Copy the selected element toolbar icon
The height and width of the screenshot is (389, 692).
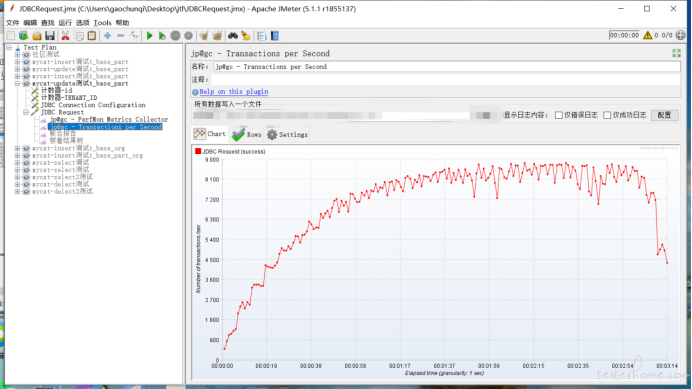coord(79,36)
